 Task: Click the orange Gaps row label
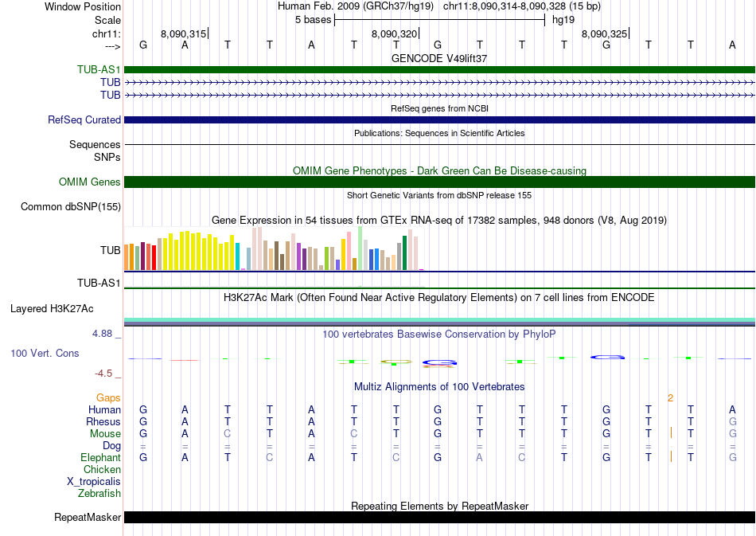pos(108,397)
